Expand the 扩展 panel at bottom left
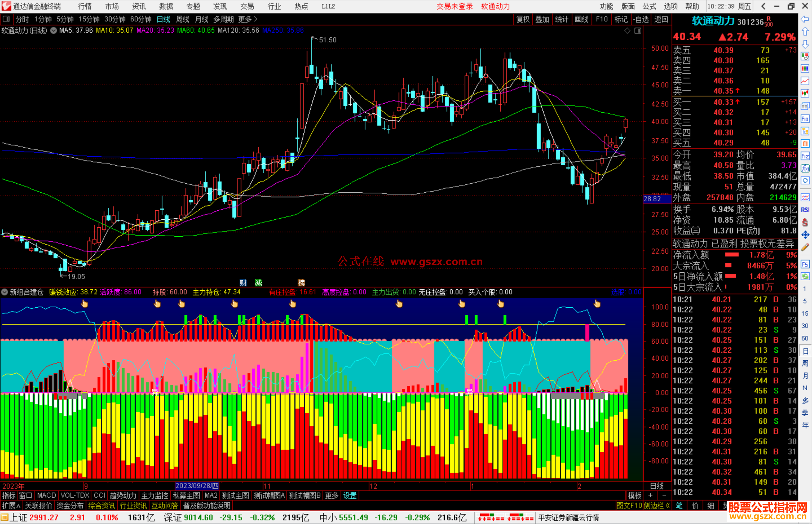 tap(11, 506)
